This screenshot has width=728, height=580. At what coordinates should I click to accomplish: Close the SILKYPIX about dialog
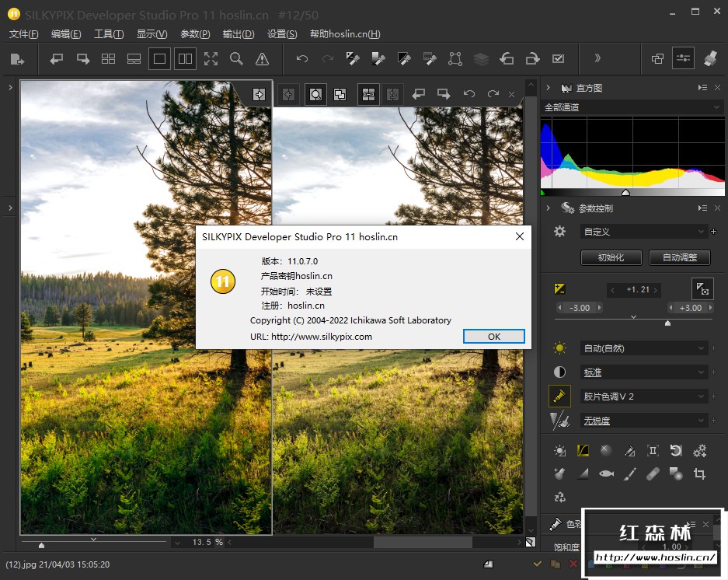tap(520, 236)
